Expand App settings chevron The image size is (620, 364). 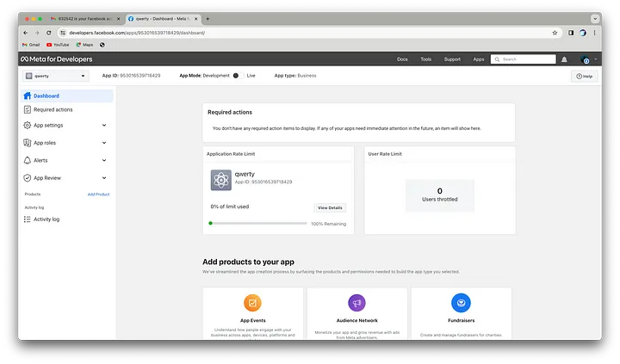104,126
